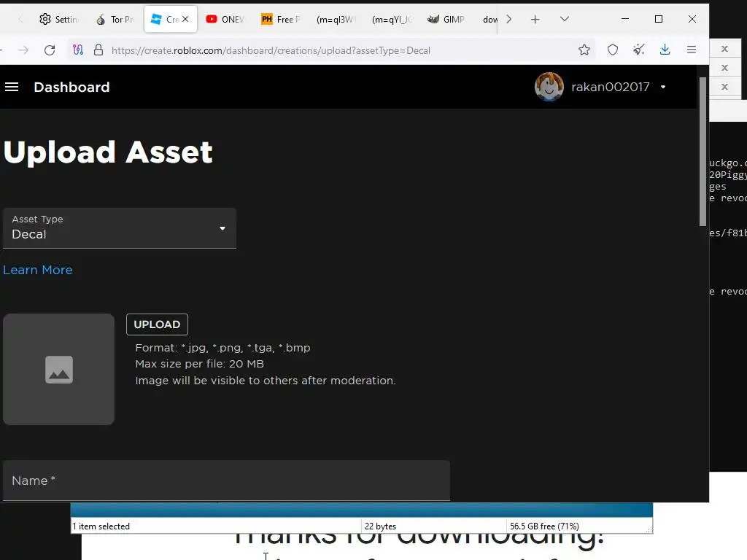Switch to the GIMP tab
Viewport: 747px width, 560px height.
coord(446,20)
